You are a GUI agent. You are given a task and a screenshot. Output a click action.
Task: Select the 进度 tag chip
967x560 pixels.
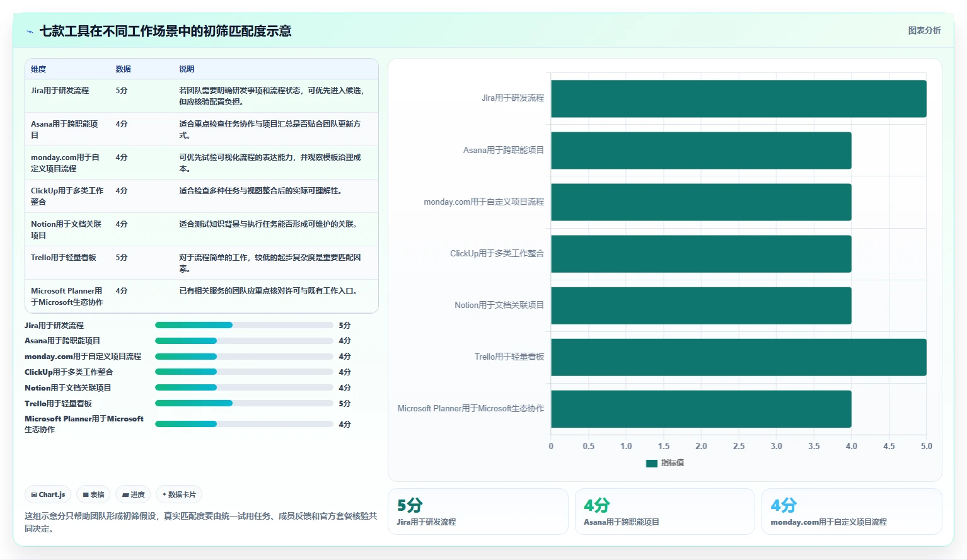coord(133,494)
